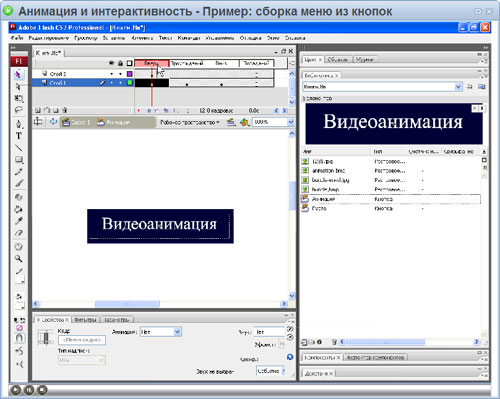Select the Brush tool
The width and height of the screenshot is (500, 399).
pyautogui.click(x=18, y=183)
